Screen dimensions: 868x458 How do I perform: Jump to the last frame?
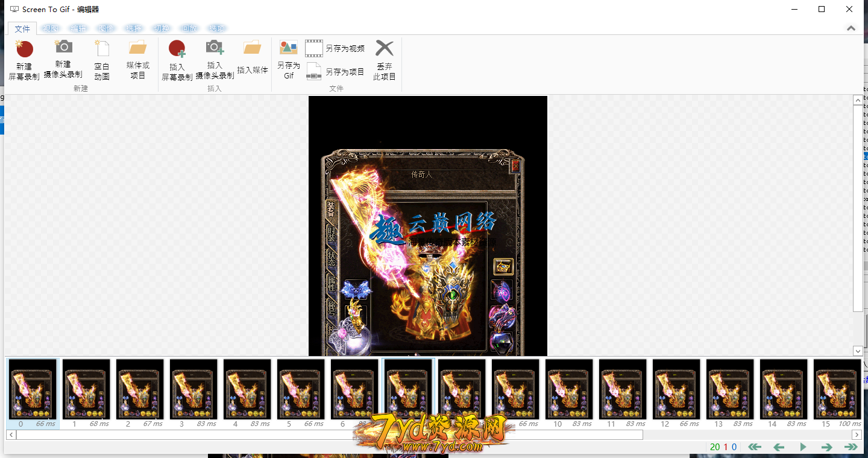pos(851,447)
